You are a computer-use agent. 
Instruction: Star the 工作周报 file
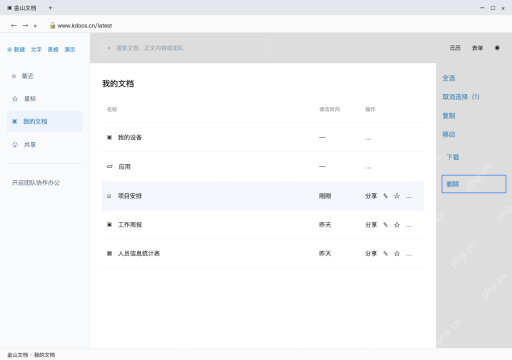click(397, 225)
